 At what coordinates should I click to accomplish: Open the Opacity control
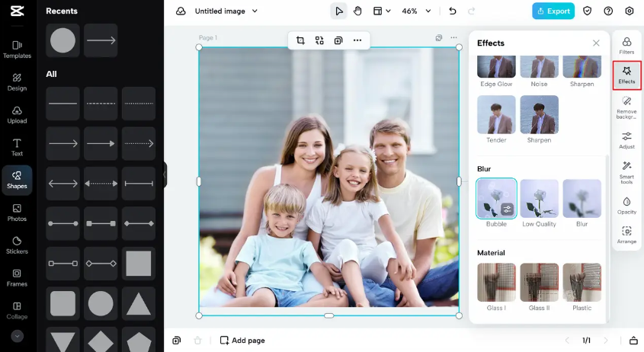tap(626, 206)
